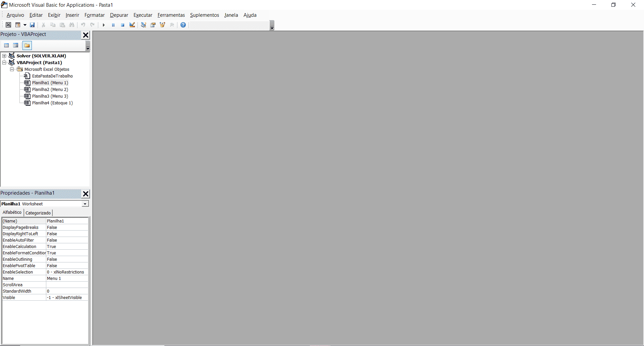Redo last action
The width and height of the screenshot is (644, 346).
click(x=92, y=25)
